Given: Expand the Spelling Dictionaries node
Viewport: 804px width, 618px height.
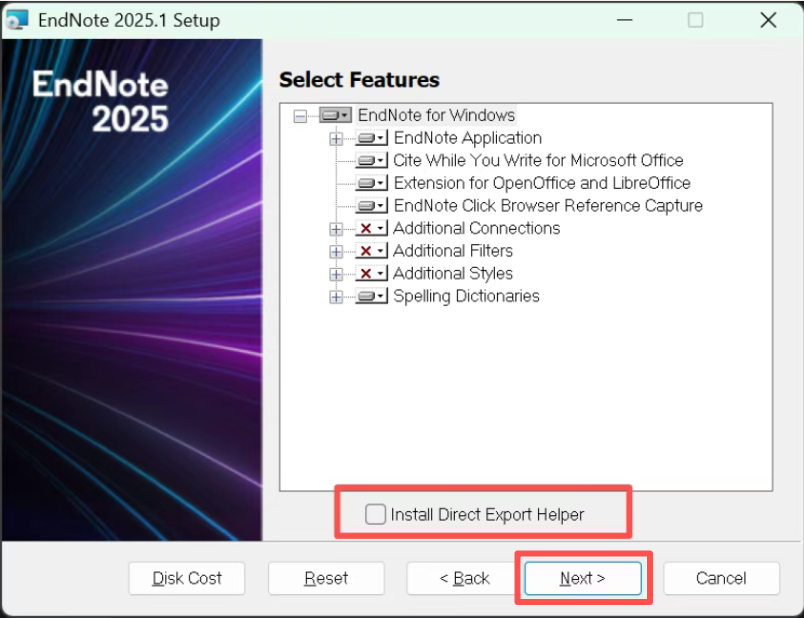Looking at the screenshot, I should [336, 297].
